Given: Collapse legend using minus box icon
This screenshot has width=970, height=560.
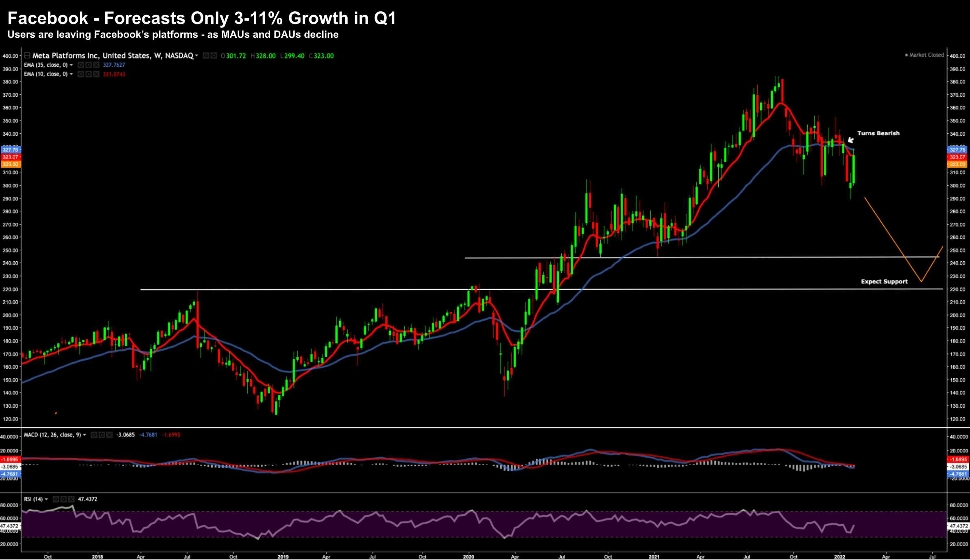Looking at the screenshot, I should pos(27,55).
